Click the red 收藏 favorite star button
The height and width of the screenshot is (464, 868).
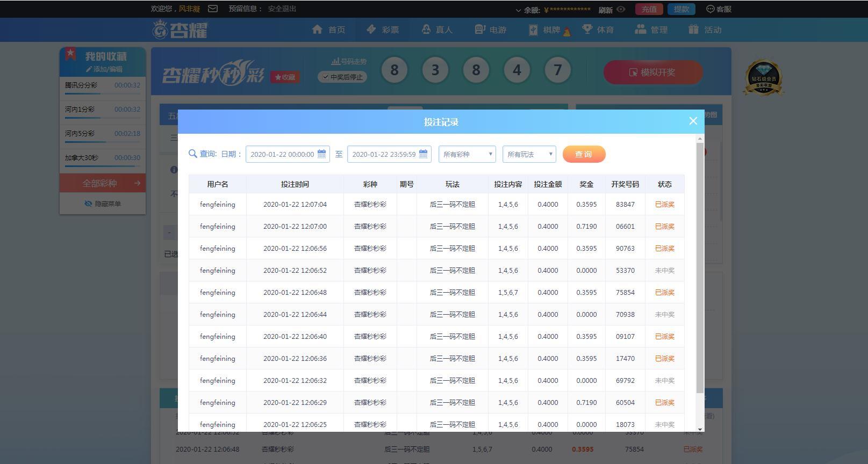(x=285, y=77)
